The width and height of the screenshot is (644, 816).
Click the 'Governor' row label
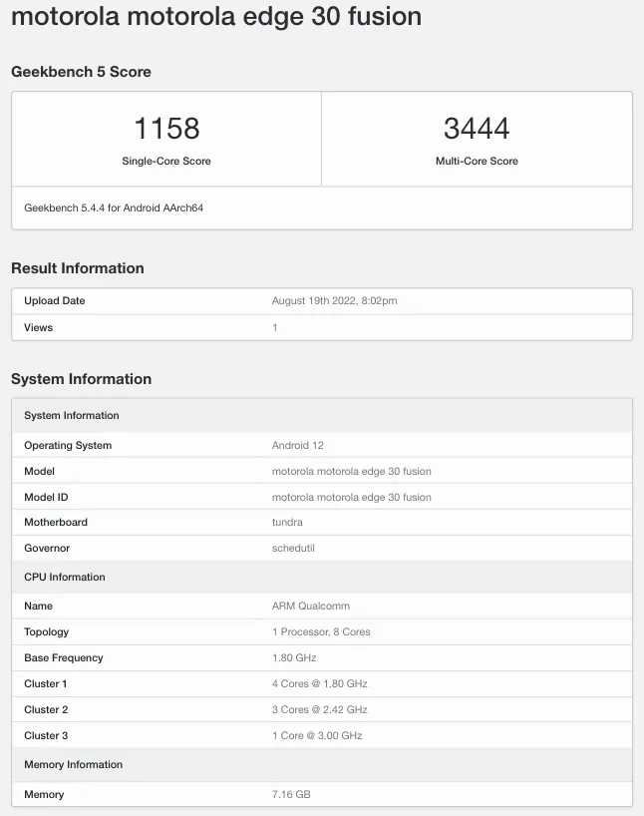tap(47, 549)
